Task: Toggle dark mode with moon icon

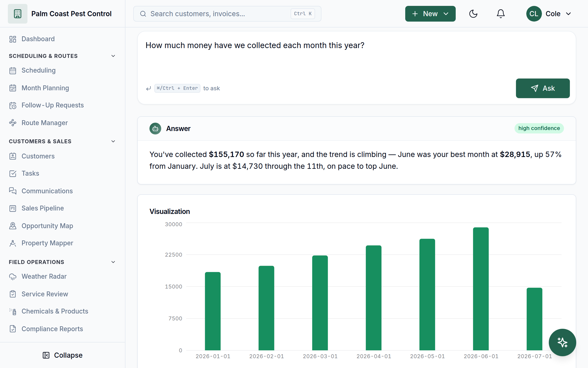Action: pyautogui.click(x=473, y=14)
